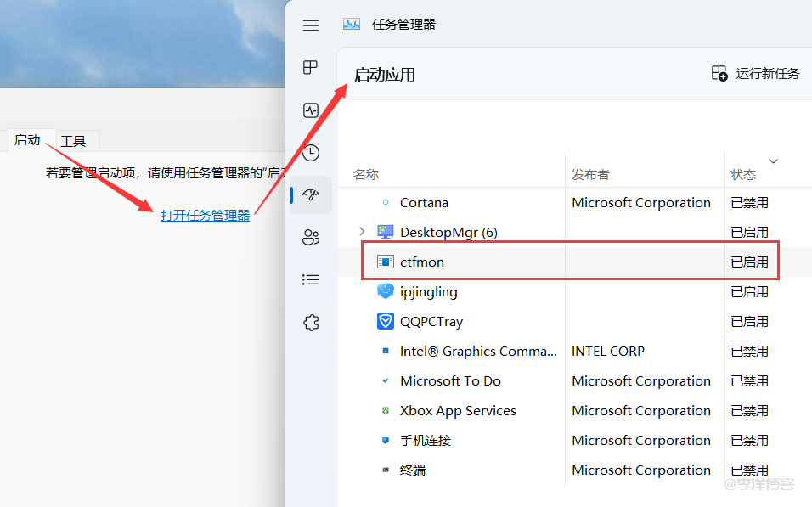Viewport: 812px width, 507px height.
Task: Click the sort chevron above 状态 column
Action: (x=773, y=161)
